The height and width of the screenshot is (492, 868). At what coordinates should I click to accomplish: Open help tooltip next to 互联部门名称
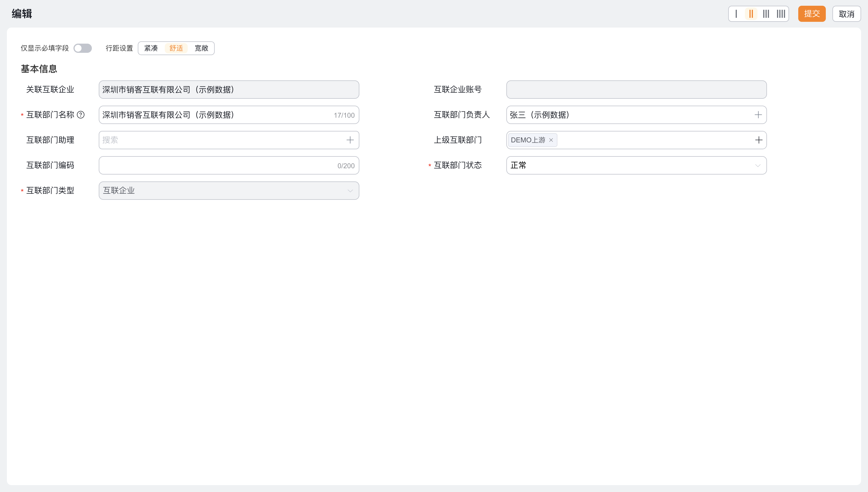(81, 115)
